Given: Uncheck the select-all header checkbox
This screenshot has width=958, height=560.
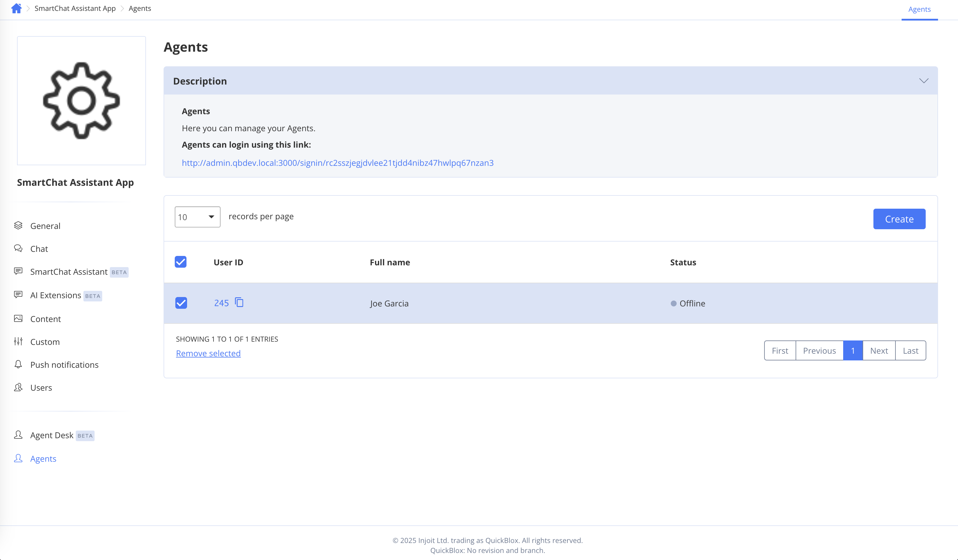Looking at the screenshot, I should [x=181, y=262].
